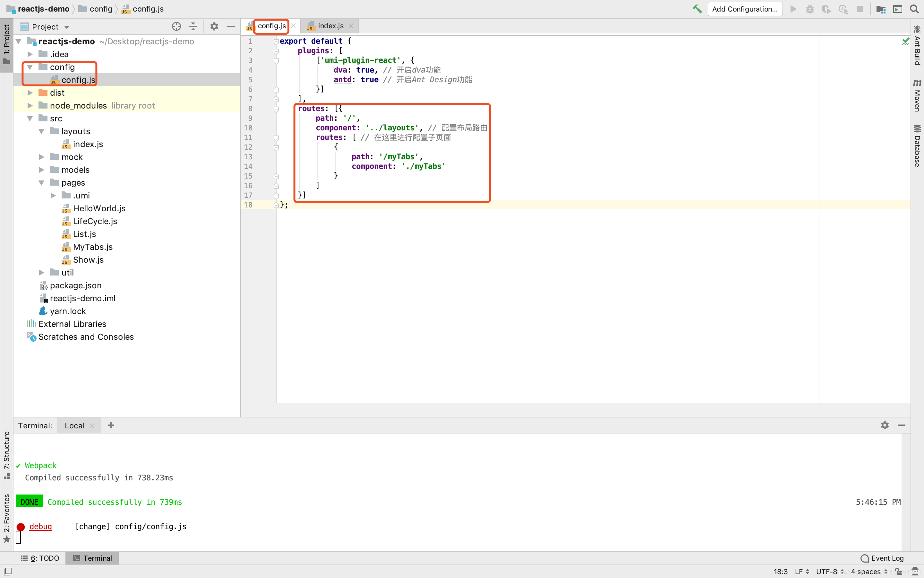Screen dimensions: 924x578
Task: Click tool windows quick access icon at bottom-left
Action: (x=7, y=571)
